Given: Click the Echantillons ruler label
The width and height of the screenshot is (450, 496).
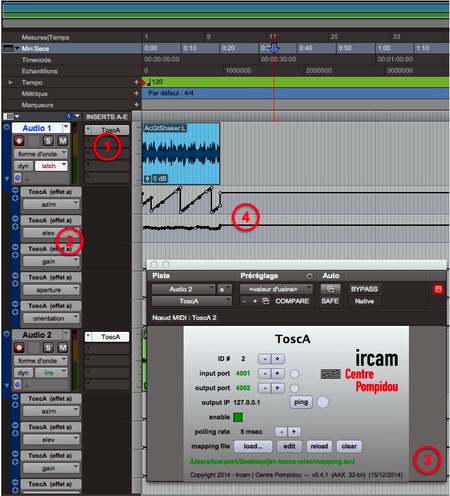Looking at the screenshot, I should (x=39, y=71).
